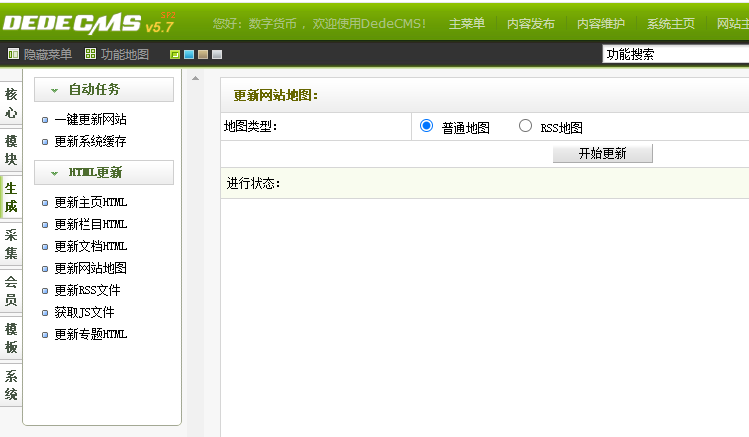Pick the gray skin color swatch

tap(217, 54)
